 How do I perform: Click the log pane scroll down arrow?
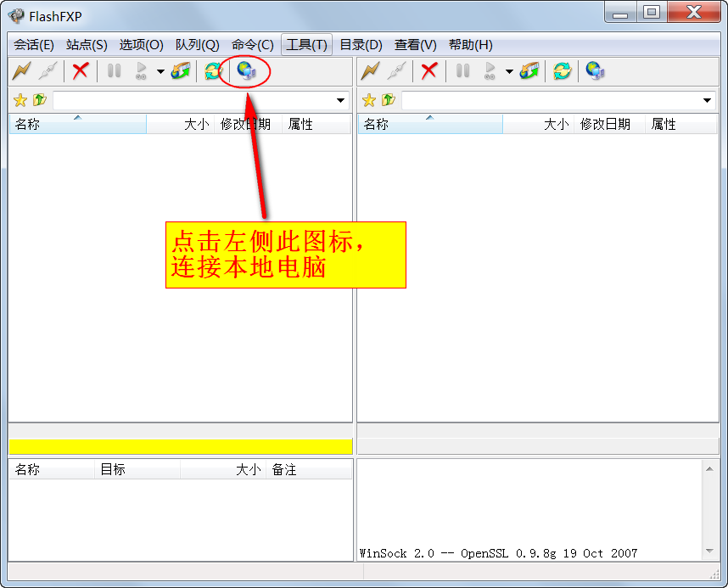pyautogui.click(x=709, y=551)
